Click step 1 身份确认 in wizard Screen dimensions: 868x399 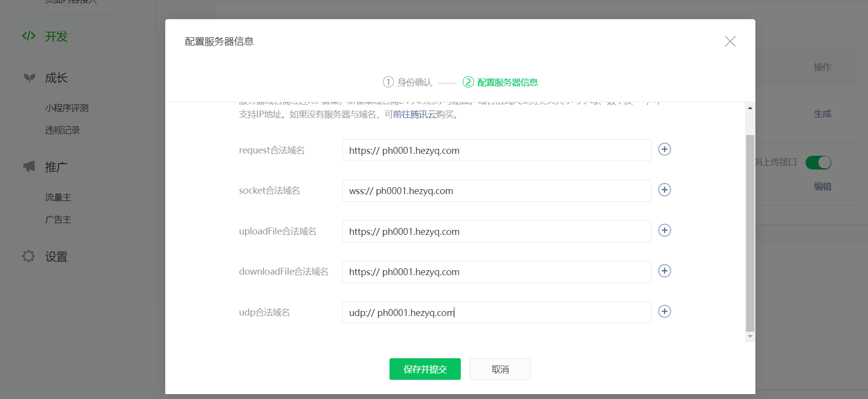[408, 82]
